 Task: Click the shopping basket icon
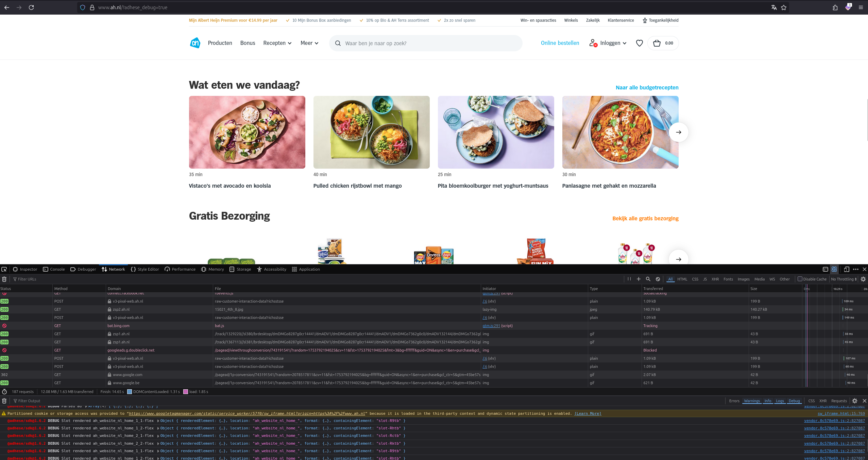point(657,43)
